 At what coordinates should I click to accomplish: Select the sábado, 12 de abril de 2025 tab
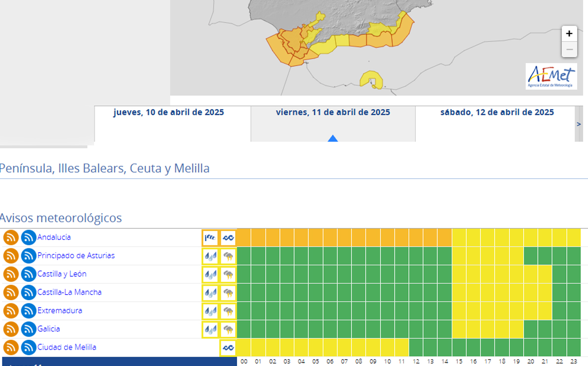click(496, 113)
